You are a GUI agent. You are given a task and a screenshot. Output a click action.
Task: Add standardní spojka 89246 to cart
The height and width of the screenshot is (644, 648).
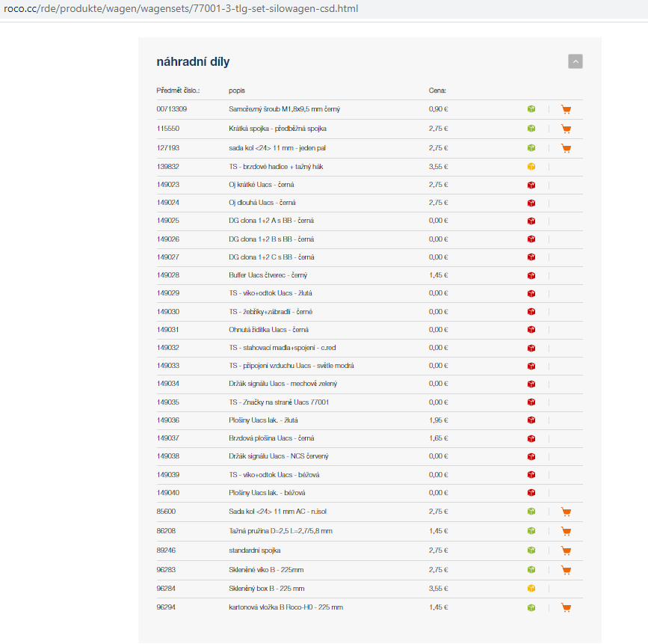(x=566, y=551)
